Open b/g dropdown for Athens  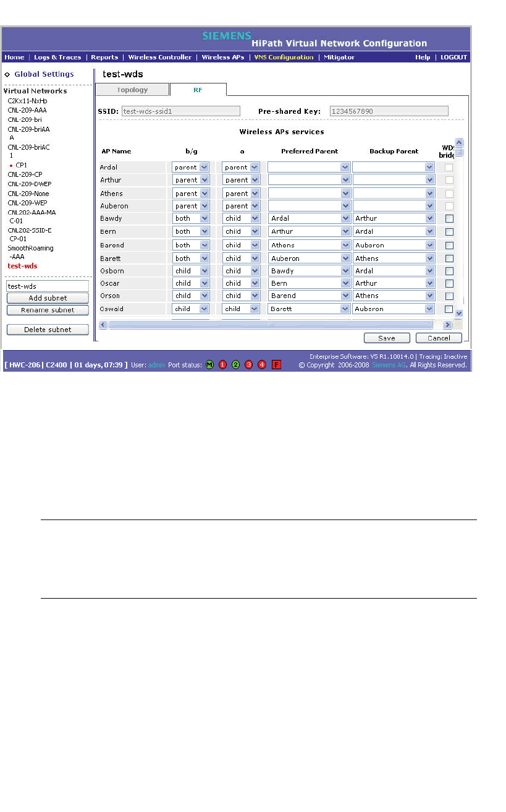[191, 194]
